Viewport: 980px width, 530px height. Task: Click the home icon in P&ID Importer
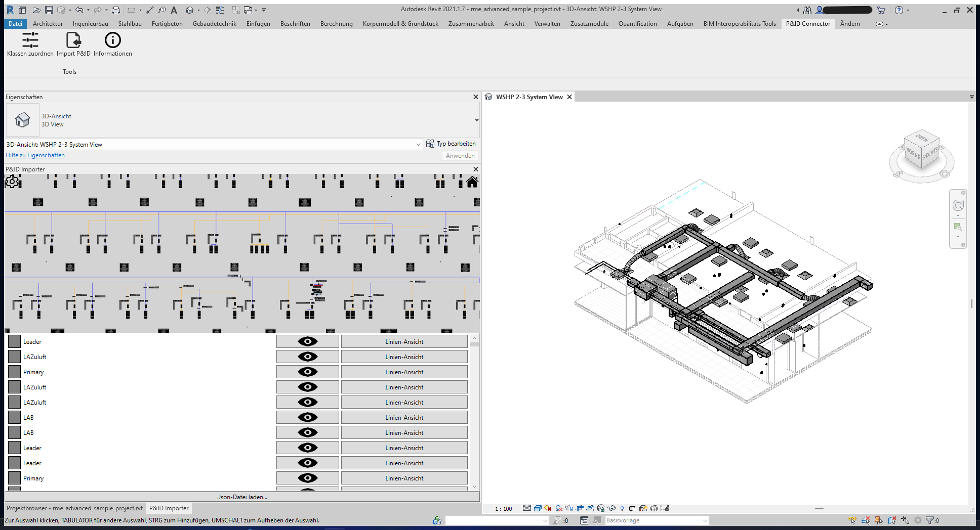tap(472, 182)
